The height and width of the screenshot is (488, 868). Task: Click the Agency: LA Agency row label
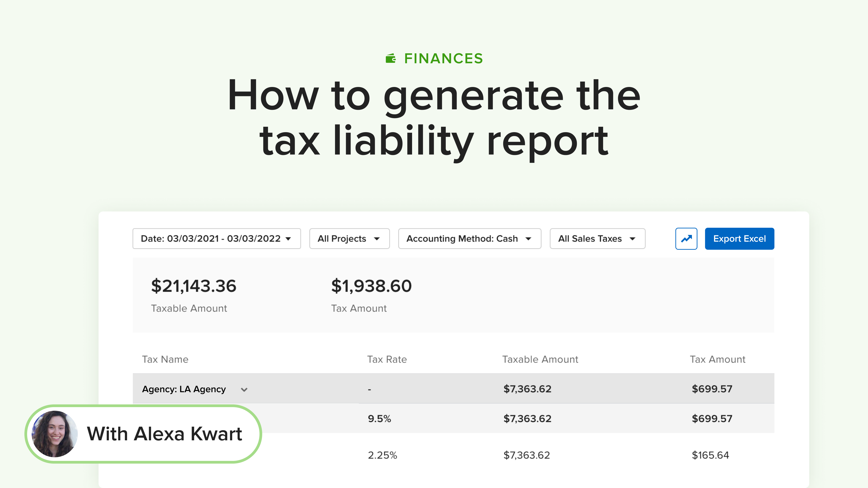[184, 389]
